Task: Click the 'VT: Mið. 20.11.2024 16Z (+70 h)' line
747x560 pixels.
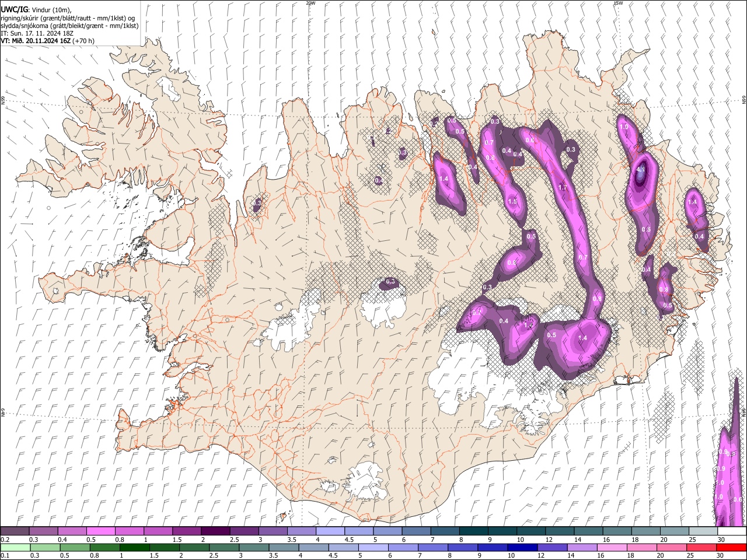Action: (47, 41)
